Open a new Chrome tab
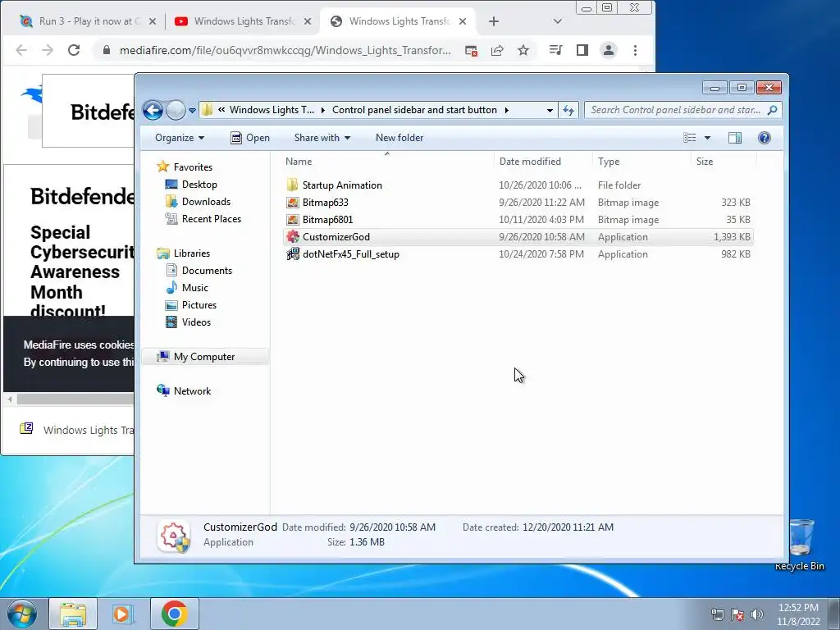The width and height of the screenshot is (840, 630). coord(494,21)
